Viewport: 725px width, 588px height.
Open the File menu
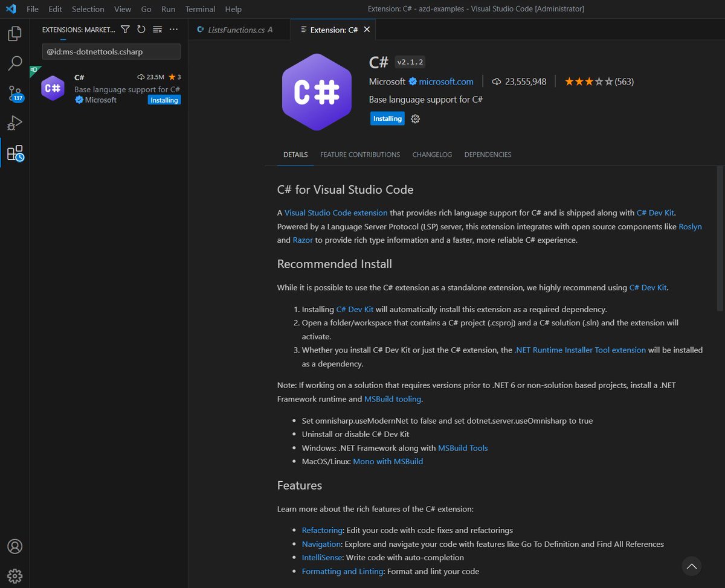[x=33, y=9]
